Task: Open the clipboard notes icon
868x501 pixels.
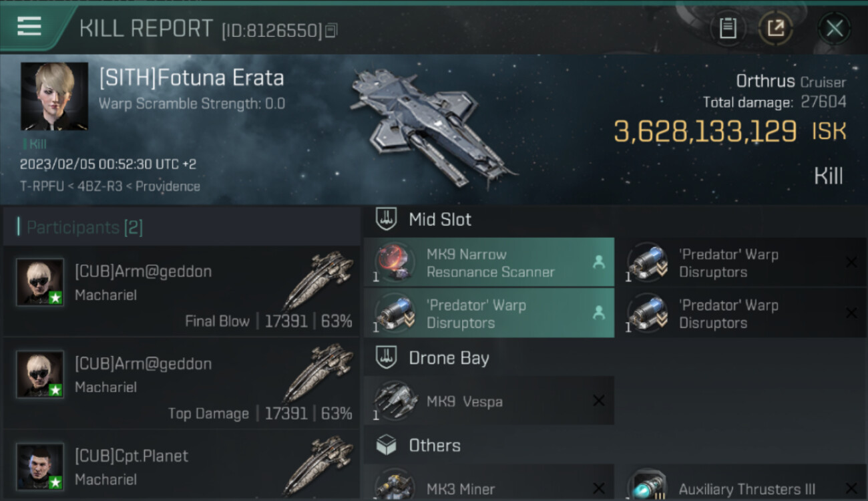Action: 728,28
